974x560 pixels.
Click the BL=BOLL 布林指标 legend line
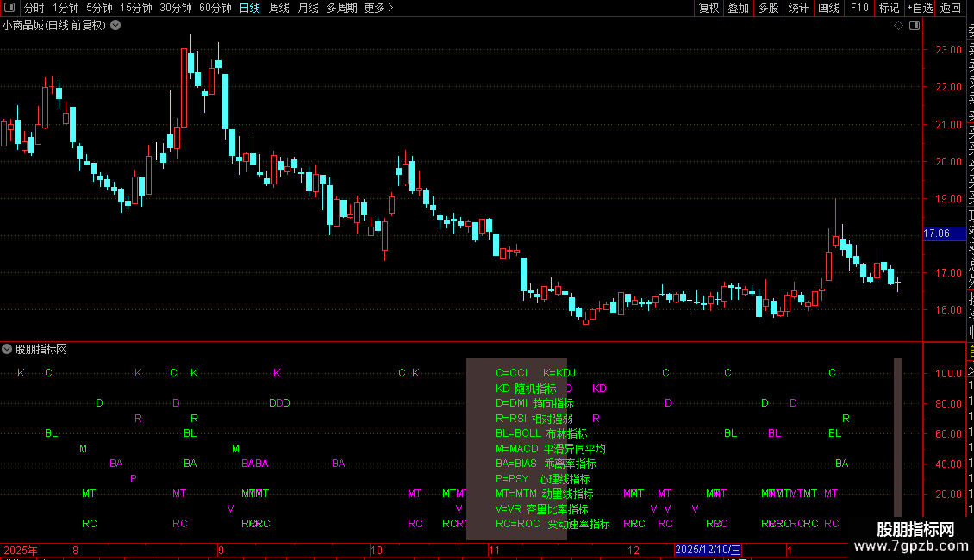[x=541, y=433]
